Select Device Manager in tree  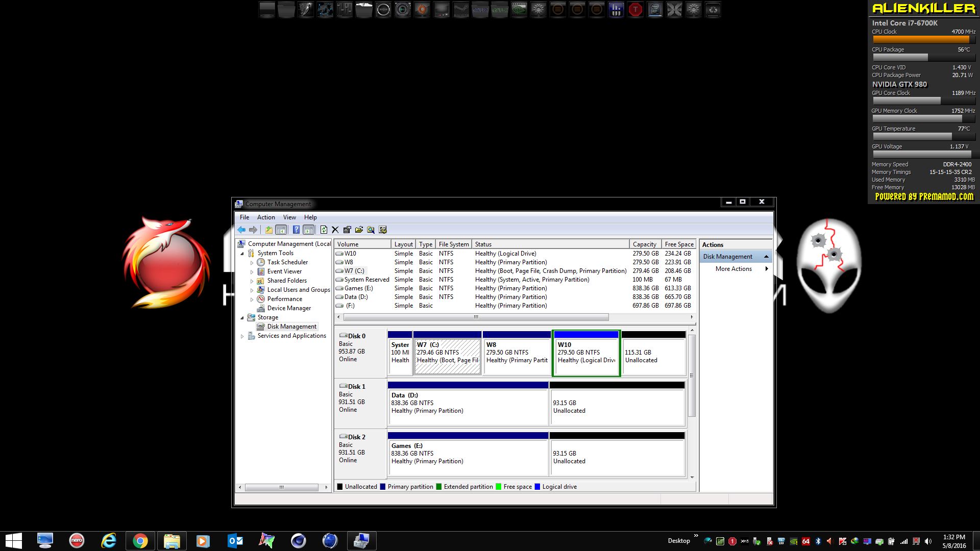289,308
